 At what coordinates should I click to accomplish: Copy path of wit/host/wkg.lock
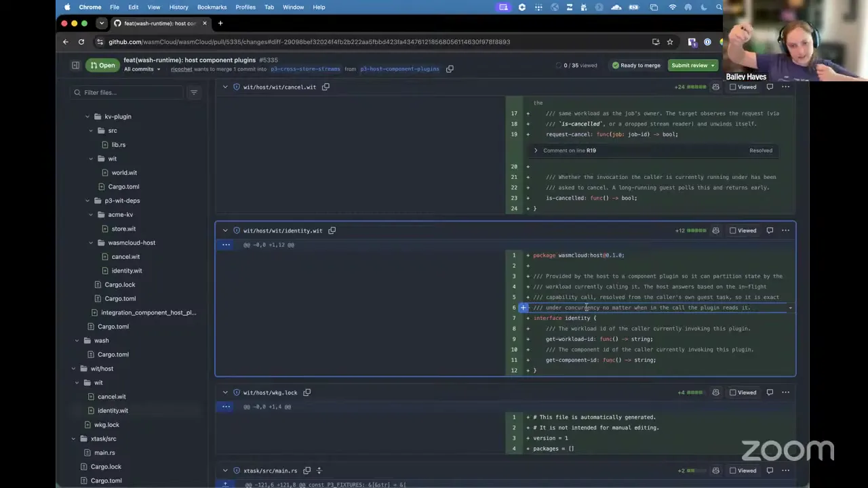click(307, 392)
